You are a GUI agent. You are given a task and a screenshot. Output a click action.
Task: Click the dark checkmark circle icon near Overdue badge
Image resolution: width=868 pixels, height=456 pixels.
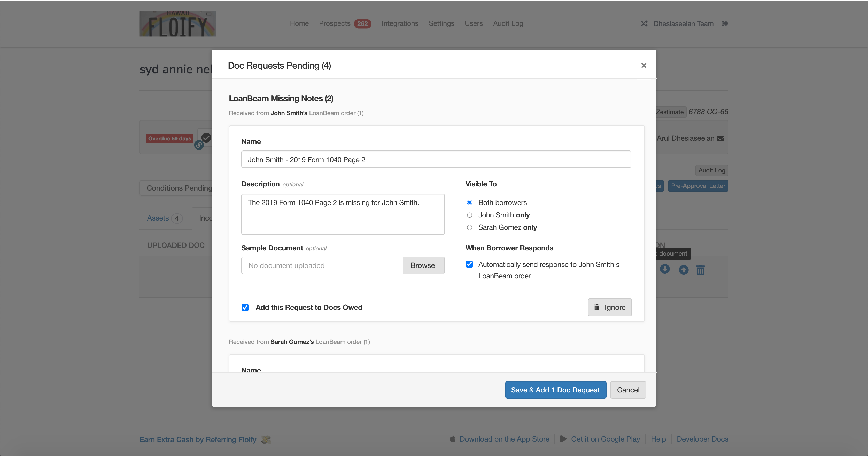coord(206,137)
